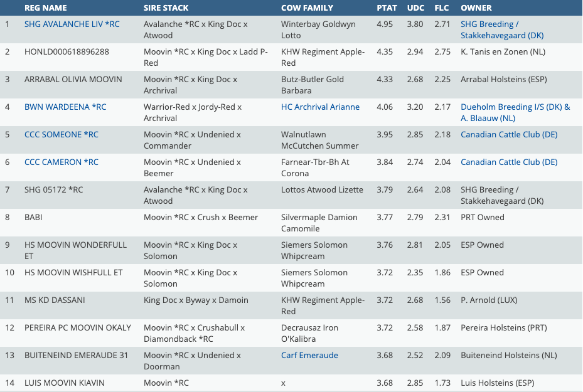Sort by the FLC column header
583x392 pixels.
(442, 8)
